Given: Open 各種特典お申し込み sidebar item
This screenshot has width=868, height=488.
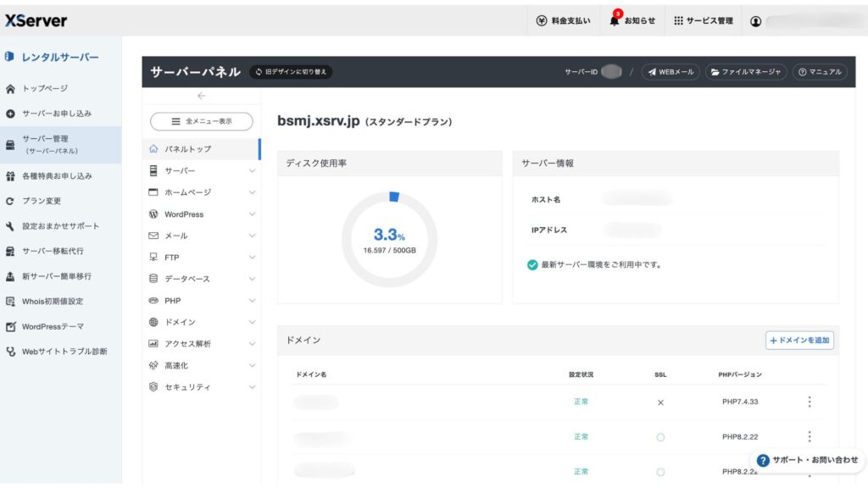Looking at the screenshot, I should [x=57, y=176].
